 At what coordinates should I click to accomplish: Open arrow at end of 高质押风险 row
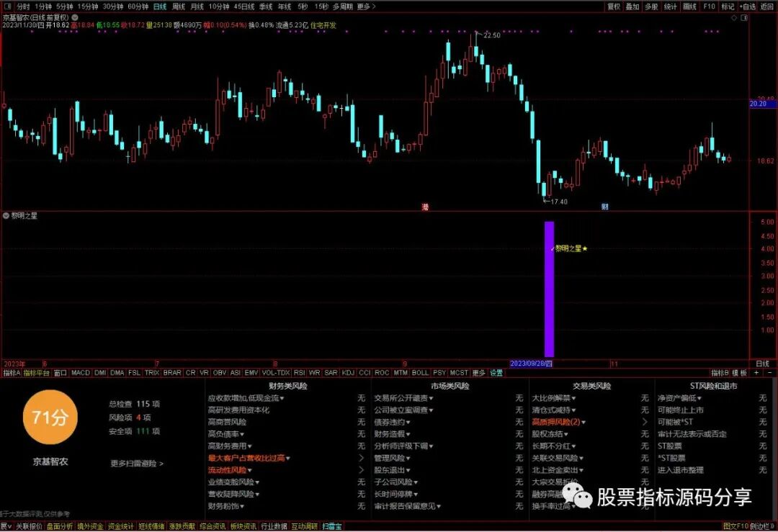click(x=645, y=422)
